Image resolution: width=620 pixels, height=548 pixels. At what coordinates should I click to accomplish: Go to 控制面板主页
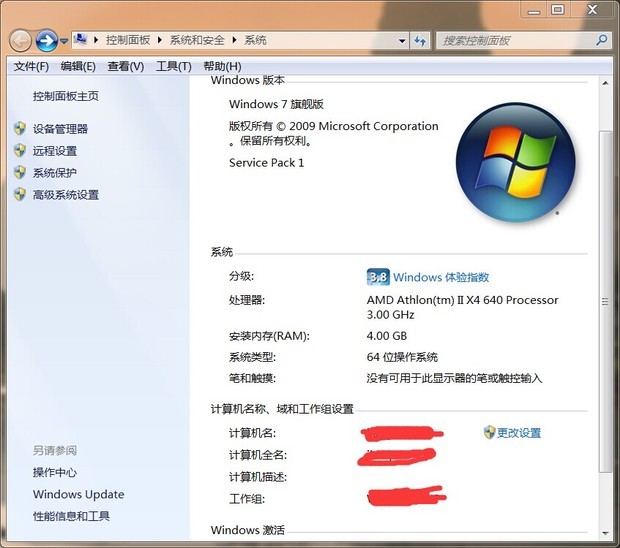point(66,96)
